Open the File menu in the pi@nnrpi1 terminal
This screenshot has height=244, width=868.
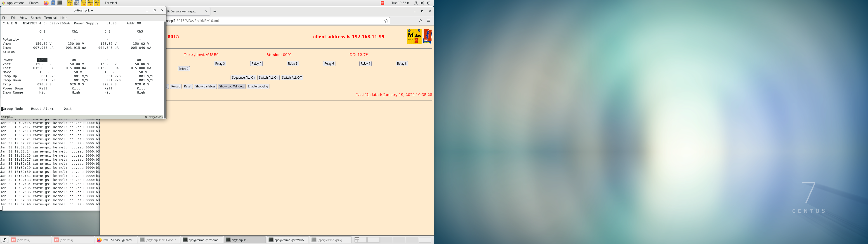click(5, 18)
